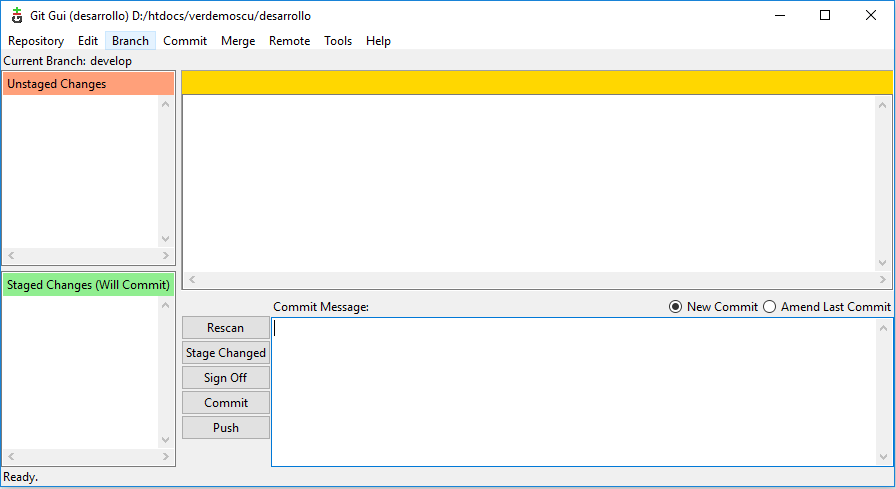
Task: Click right arrow of Unstaged Changes horizontal scrollbar
Action: [x=166, y=255]
